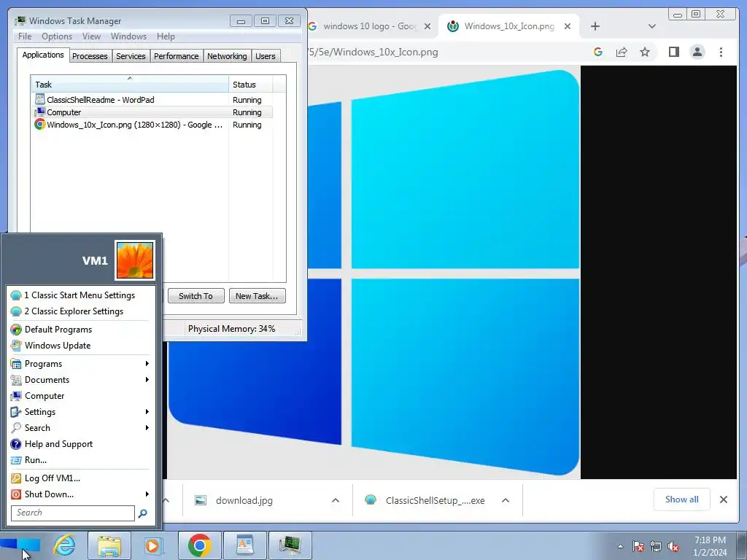Open Task Manager File menu
The width and height of the screenshot is (747, 560).
tap(25, 36)
